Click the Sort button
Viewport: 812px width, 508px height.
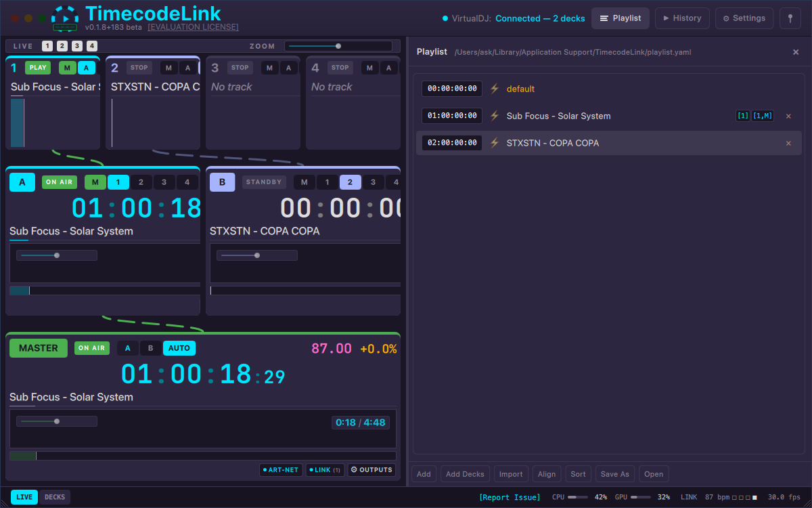point(579,474)
